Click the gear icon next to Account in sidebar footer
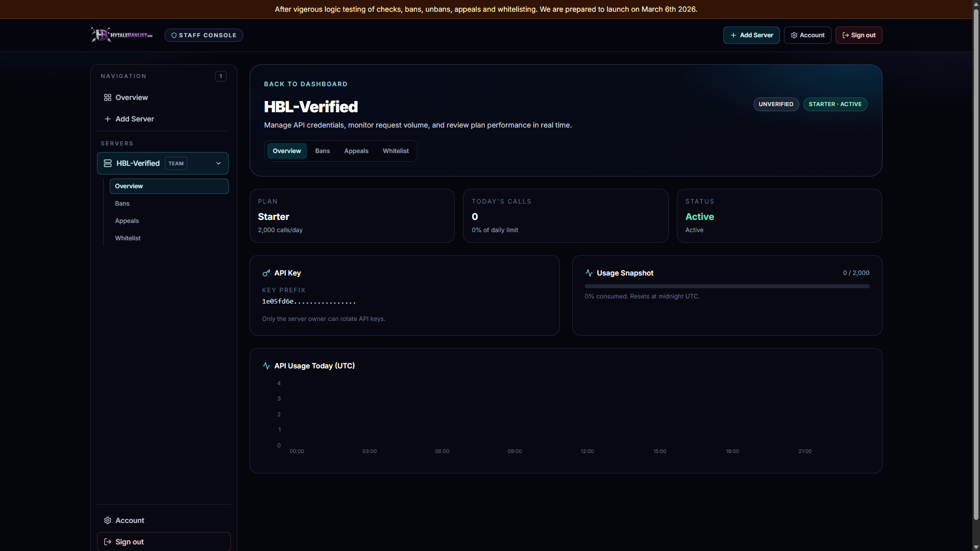This screenshot has height=551, width=980. (108, 520)
